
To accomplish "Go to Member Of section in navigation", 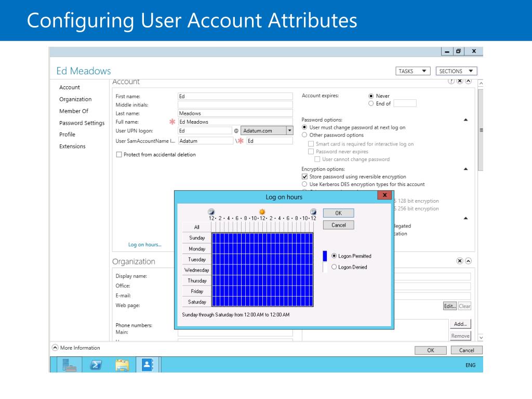I will (74, 111).
